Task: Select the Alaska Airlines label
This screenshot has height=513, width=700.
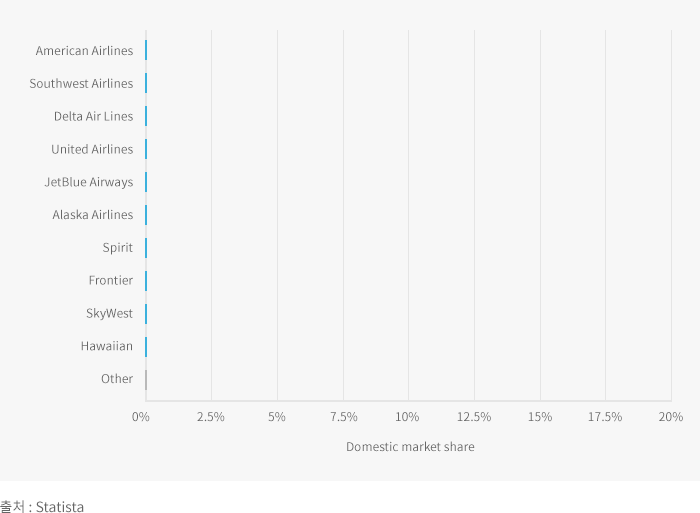Action: pyautogui.click(x=93, y=215)
